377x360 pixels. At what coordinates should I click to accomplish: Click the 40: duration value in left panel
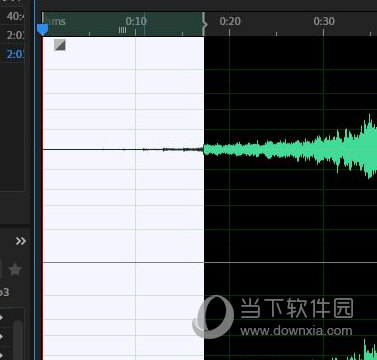(x=15, y=16)
